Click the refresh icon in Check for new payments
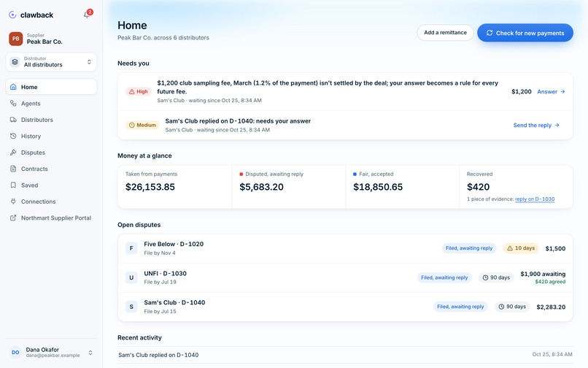This screenshot has width=588, height=368. point(490,33)
